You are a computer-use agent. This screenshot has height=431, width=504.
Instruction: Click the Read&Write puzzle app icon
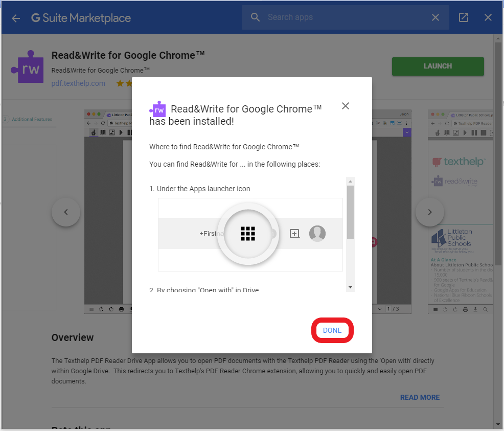(27, 66)
